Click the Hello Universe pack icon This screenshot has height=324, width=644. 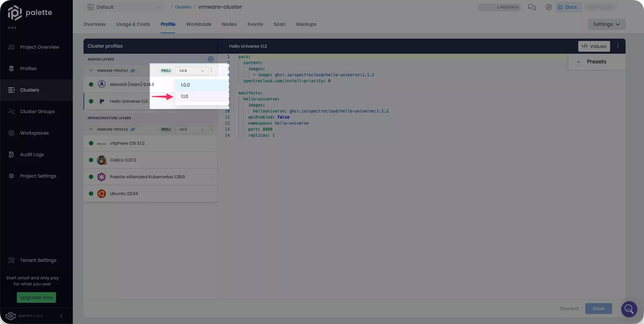pos(102,101)
